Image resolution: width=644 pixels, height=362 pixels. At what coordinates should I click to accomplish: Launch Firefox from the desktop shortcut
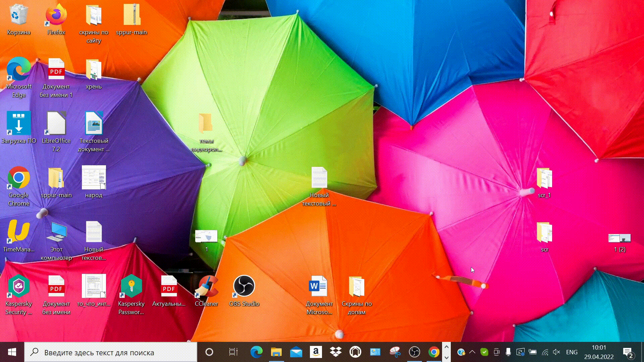point(56,19)
